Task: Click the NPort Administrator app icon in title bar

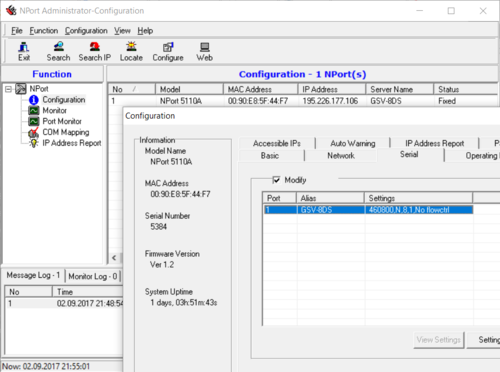Action: pyautogui.click(x=11, y=10)
